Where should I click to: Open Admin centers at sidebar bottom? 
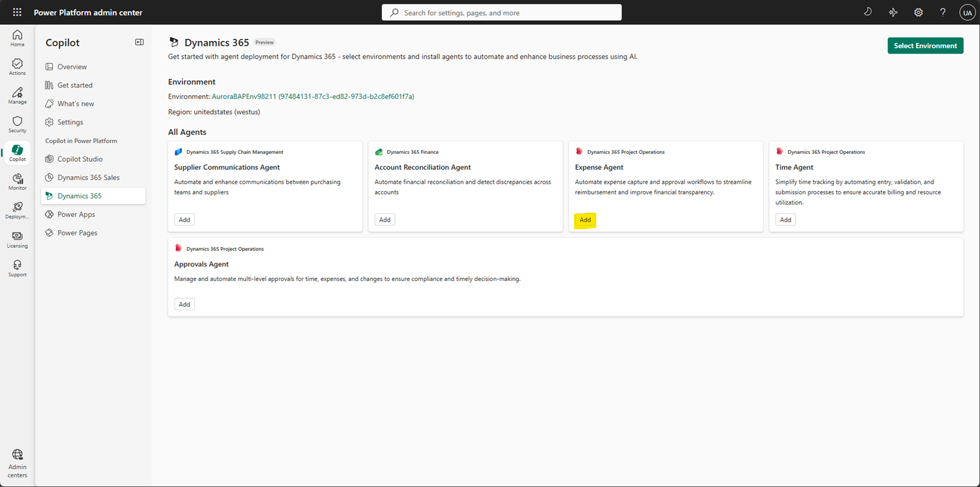pos(17,463)
